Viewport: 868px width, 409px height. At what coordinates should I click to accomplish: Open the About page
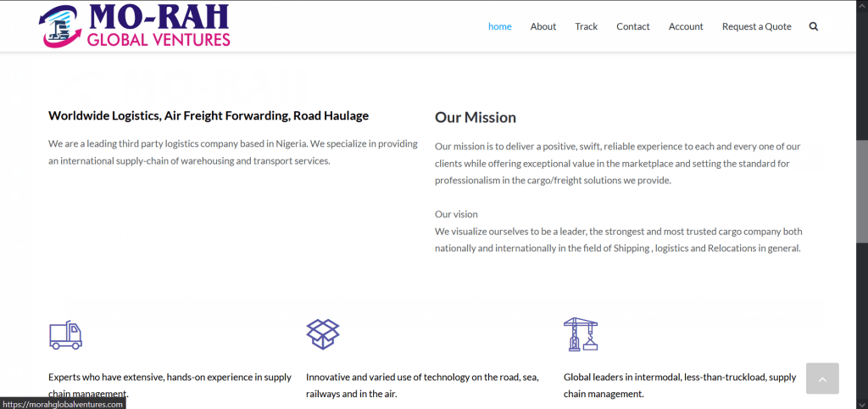[x=543, y=26]
